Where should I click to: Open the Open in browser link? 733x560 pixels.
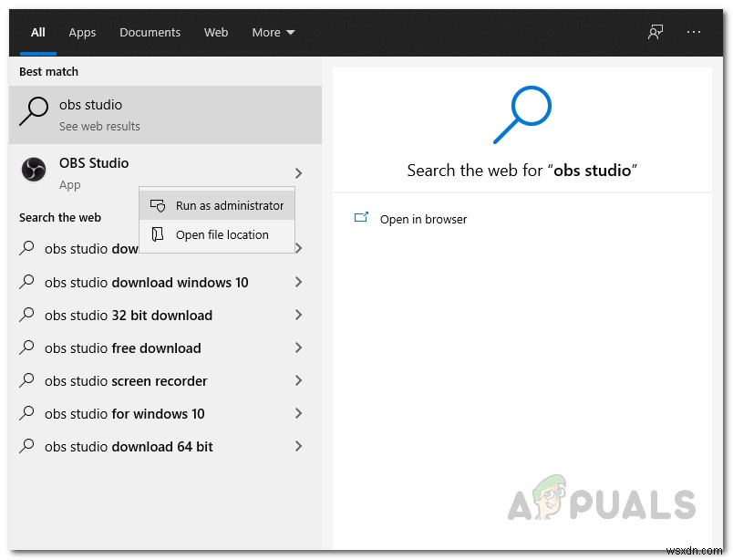click(423, 219)
